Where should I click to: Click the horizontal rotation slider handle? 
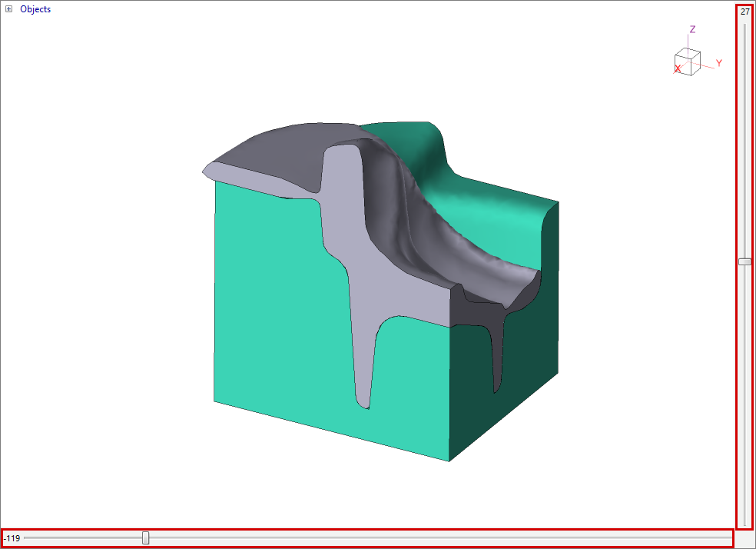click(x=146, y=538)
